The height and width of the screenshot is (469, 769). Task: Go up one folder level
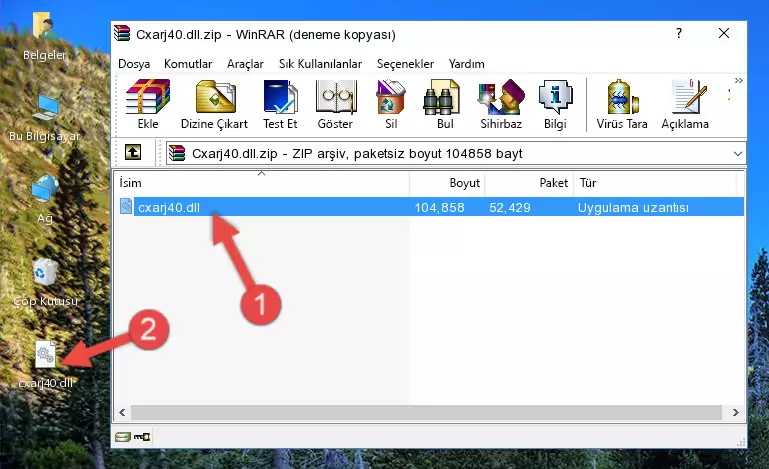[133, 153]
